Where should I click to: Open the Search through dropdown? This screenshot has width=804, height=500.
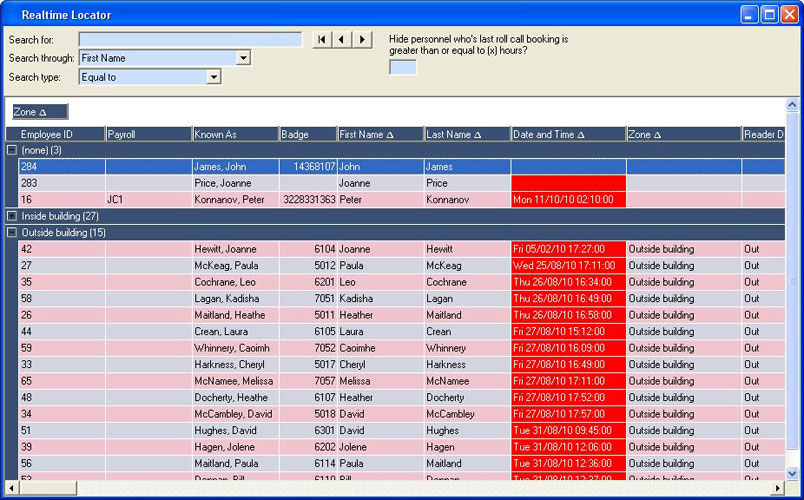pos(242,58)
